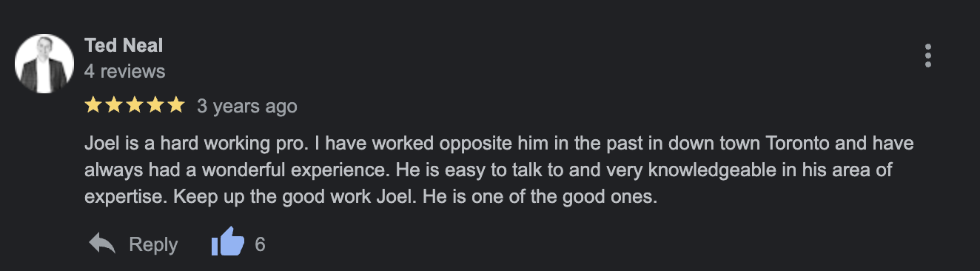This screenshot has width=980, height=271.
Task: Click the reply arrow icon
Action: point(102,244)
